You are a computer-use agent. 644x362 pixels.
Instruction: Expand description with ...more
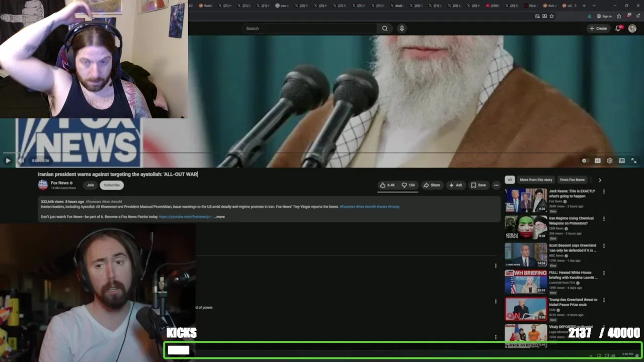click(219, 217)
